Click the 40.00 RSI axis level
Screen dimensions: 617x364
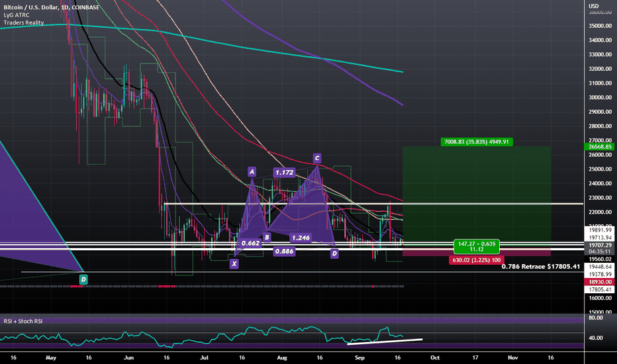(597, 338)
